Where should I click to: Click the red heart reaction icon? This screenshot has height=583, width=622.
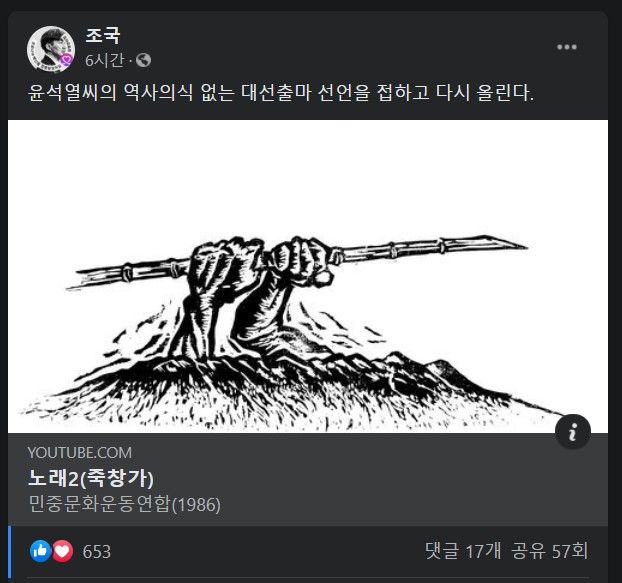[x=62, y=551]
